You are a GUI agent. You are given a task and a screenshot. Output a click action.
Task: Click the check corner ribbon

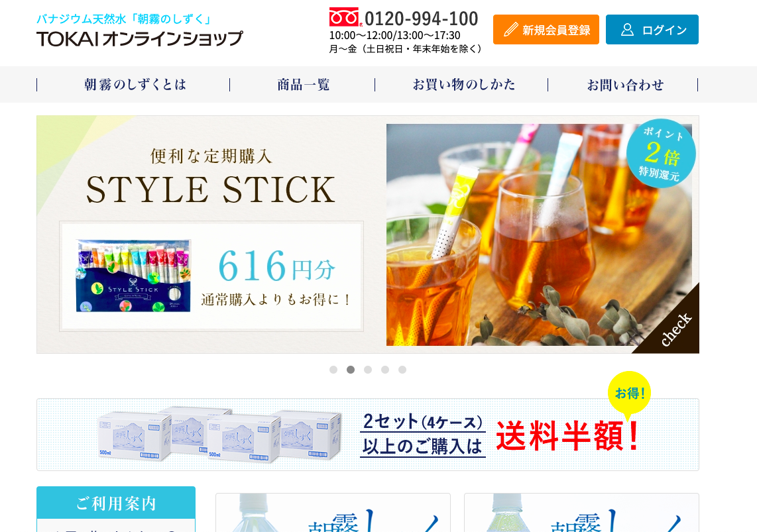673,328
